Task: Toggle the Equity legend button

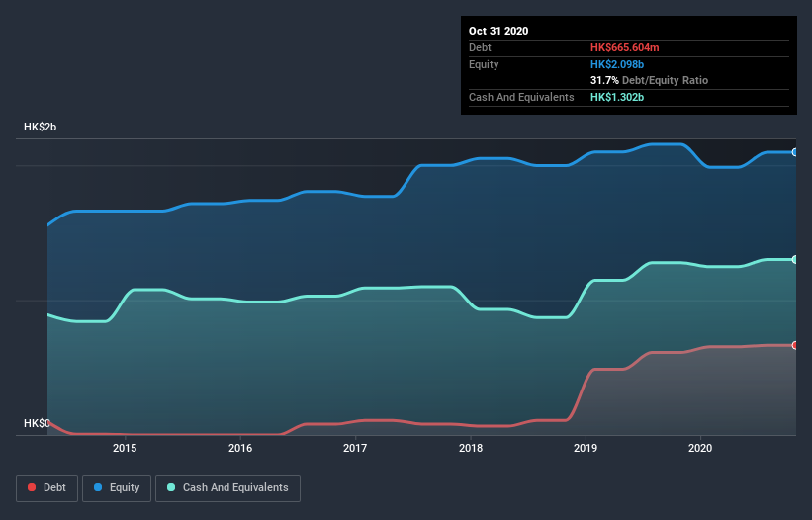Action: (x=117, y=488)
